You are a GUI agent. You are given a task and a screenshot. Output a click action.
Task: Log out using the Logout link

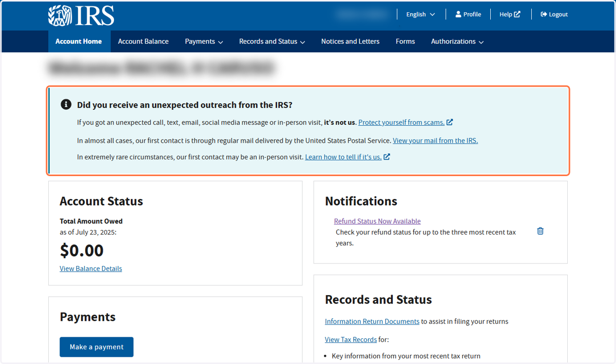point(554,14)
